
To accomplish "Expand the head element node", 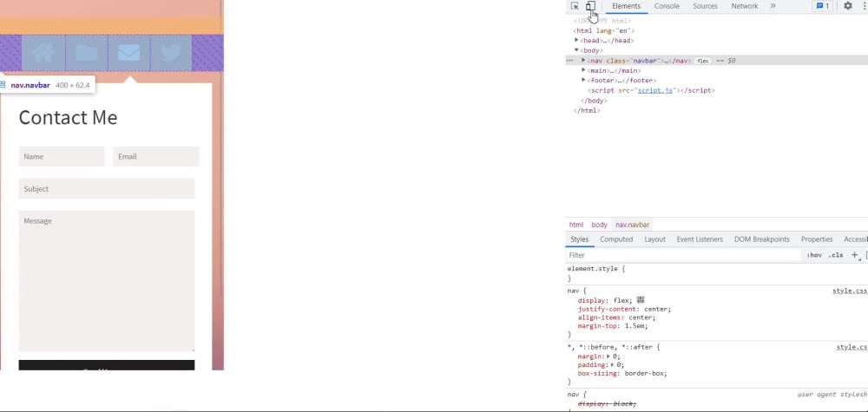I will 576,41.
